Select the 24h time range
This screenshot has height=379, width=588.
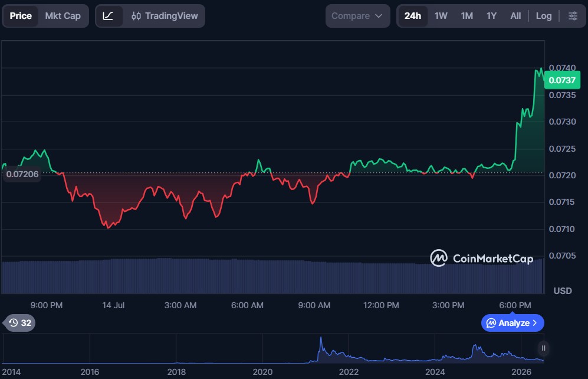click(x=412, y=16)
